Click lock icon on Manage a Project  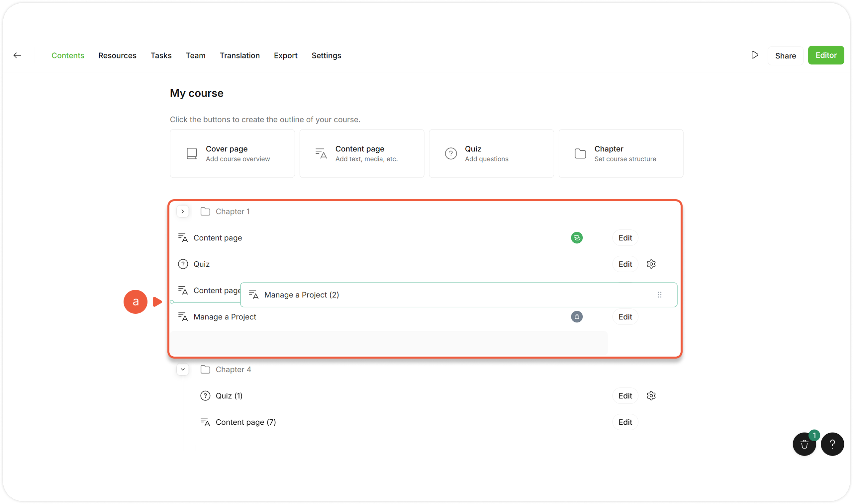coord(577,316)
